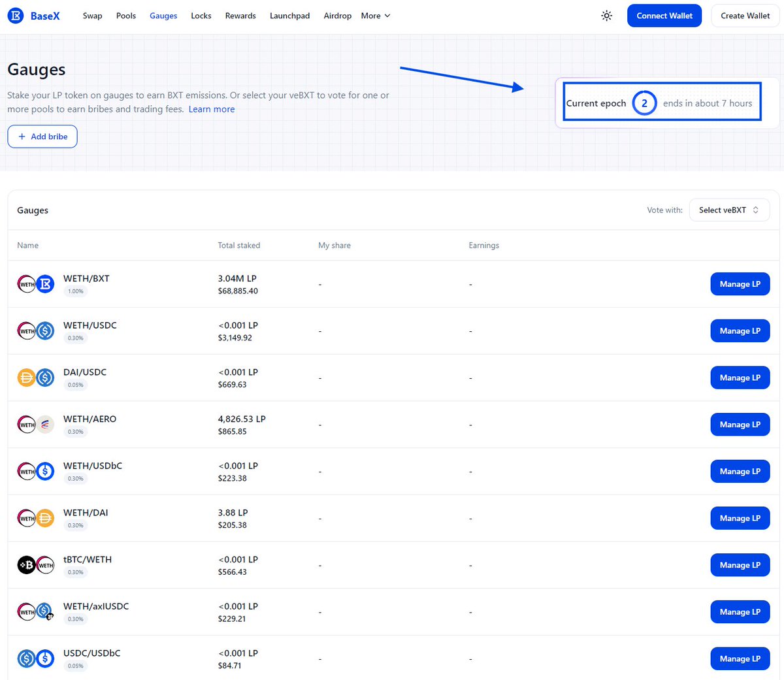Click the epoch number 2 circle
The height and width of the screenshot is (680, 784).
coord(644,103)
